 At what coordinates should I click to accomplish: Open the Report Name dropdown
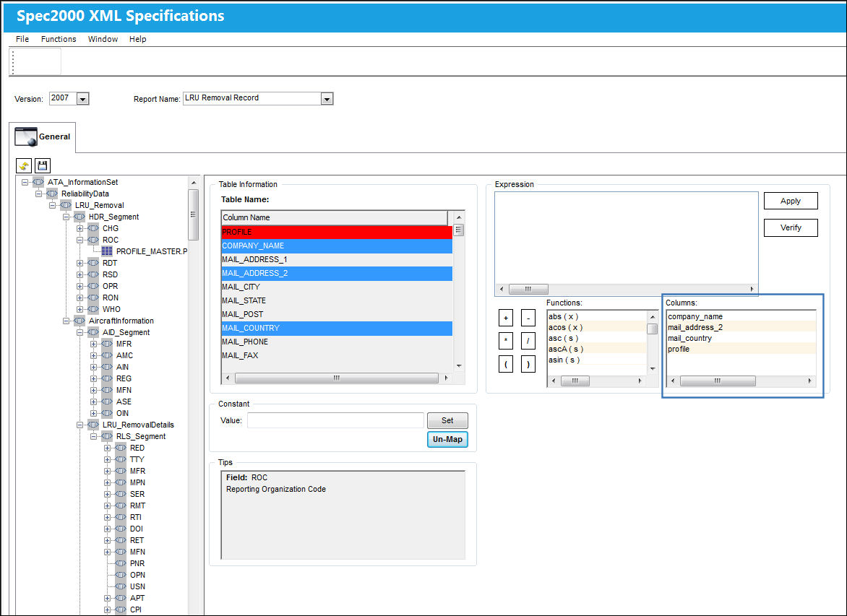(x=327, y=99)
